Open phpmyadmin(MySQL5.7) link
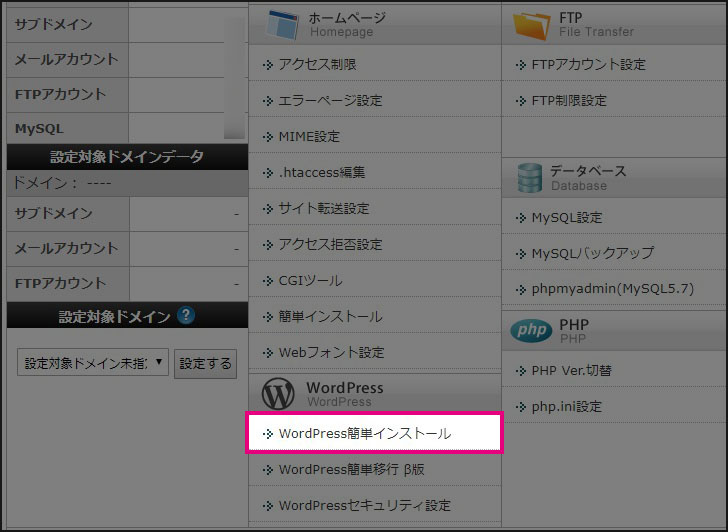The image size is (728, 532). pyautogui.click(x=613, y=289)
